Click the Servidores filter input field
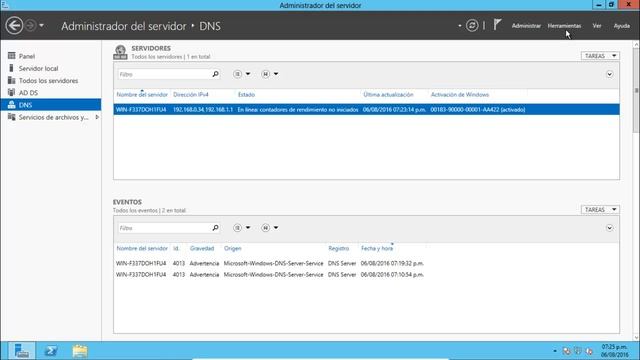 [164, 74]
